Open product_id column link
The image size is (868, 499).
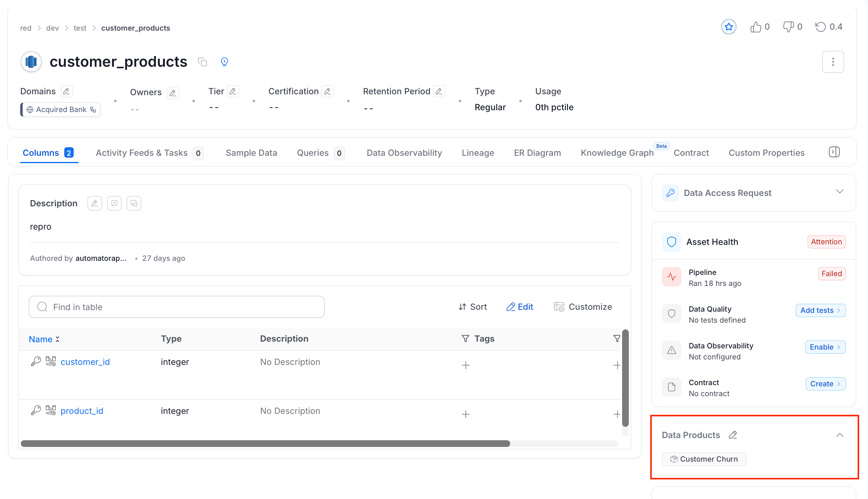pyautogui.click(x=82, y=411)
